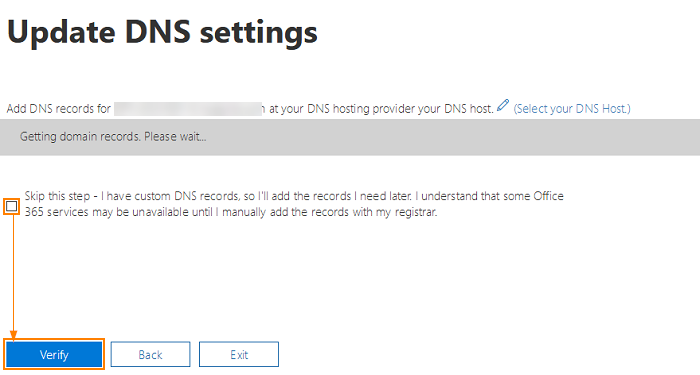Leave the wizard using Exit button
Viewport: 700px width, 375px height.
point(239,354)
